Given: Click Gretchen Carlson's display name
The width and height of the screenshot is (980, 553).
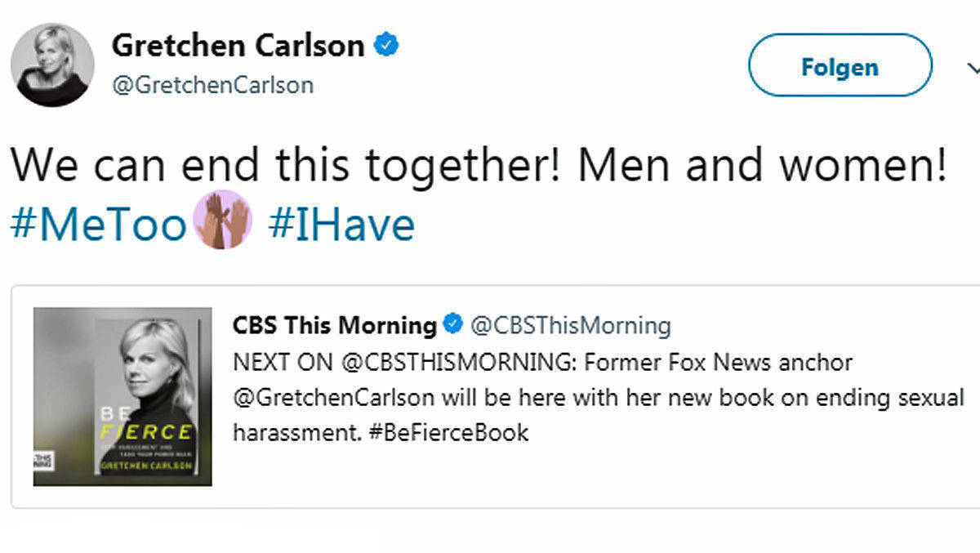Looking at the screenshot, I should pyautogui.click(x=240, y=45).
